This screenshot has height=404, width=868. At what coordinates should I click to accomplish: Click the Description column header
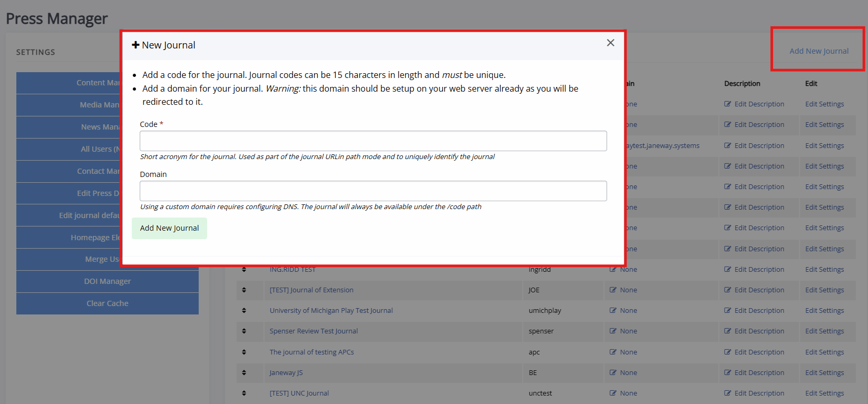tap(742, 84)
